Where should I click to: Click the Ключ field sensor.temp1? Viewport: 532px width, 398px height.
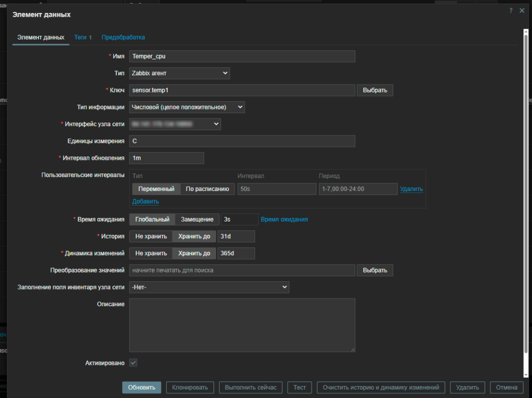[242, 90]
